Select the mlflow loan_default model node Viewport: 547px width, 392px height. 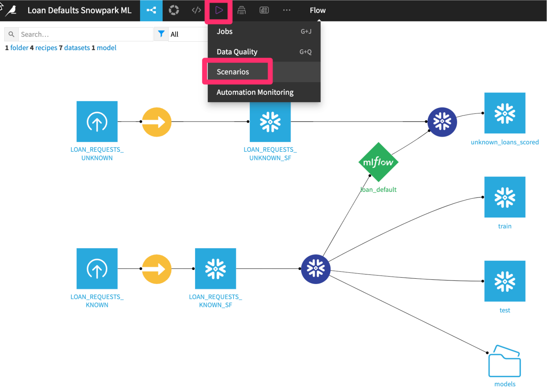tap(378, 162)
